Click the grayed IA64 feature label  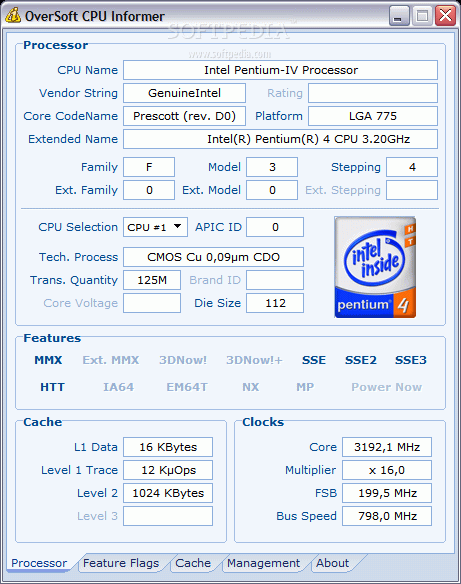[x=118, y=387]
